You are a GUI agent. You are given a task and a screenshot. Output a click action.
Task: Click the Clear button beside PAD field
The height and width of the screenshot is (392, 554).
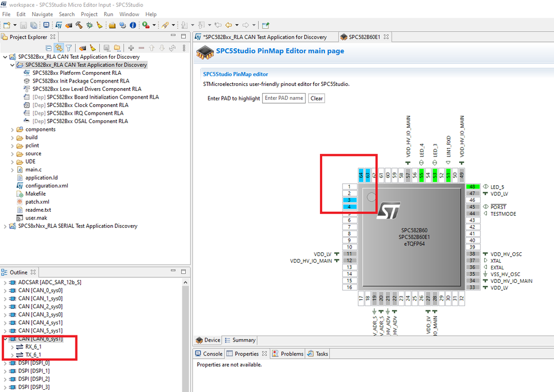[x=317, y=98]
